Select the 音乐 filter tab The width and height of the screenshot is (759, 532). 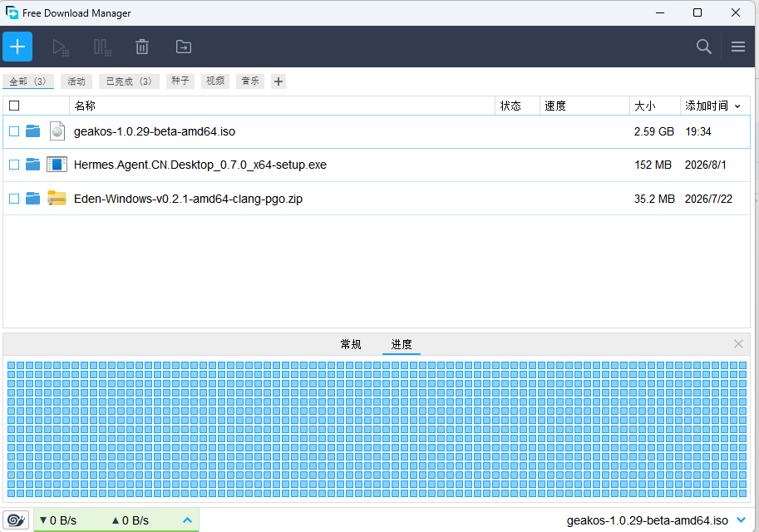coord(250,81)
